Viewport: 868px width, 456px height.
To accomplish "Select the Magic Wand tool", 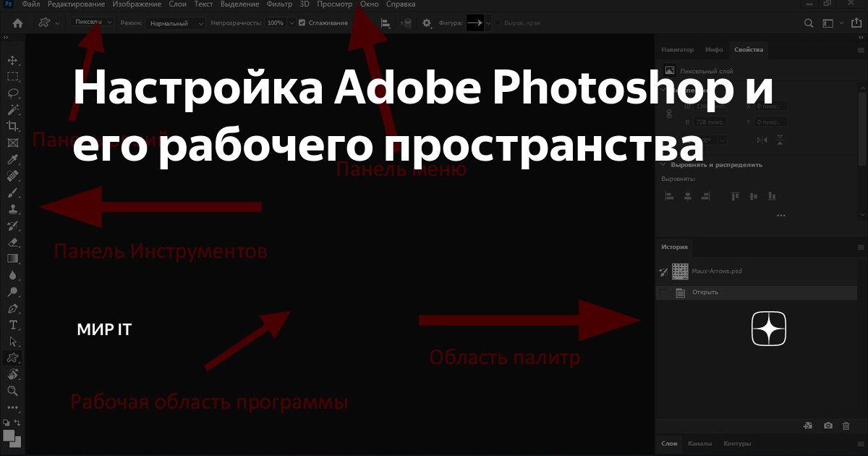I will pos(12,110).
